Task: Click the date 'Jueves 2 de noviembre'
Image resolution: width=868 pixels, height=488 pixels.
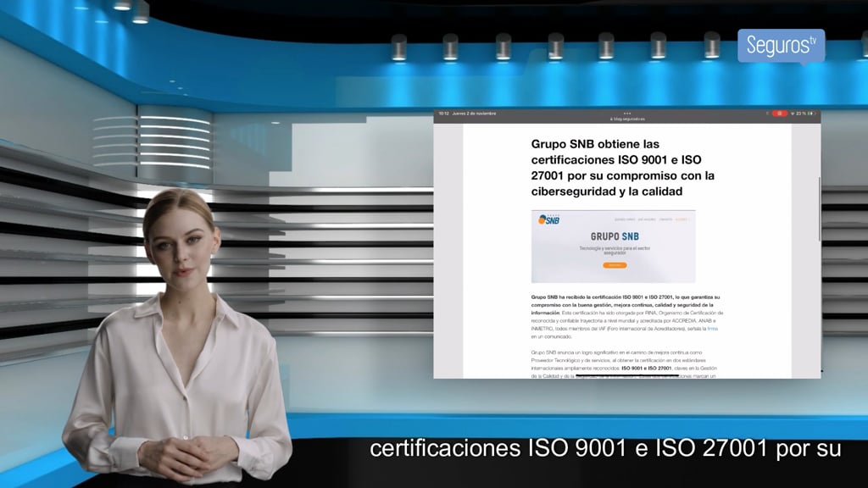Action: tap(474, 114)
